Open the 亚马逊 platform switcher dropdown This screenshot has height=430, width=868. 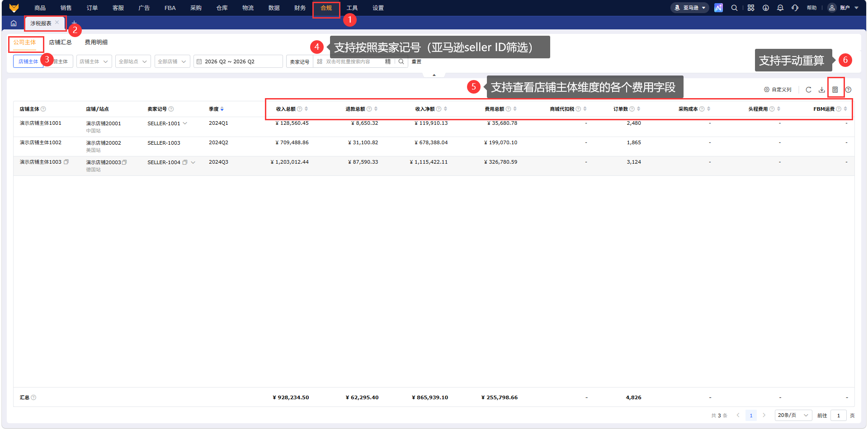click(690, 8)
